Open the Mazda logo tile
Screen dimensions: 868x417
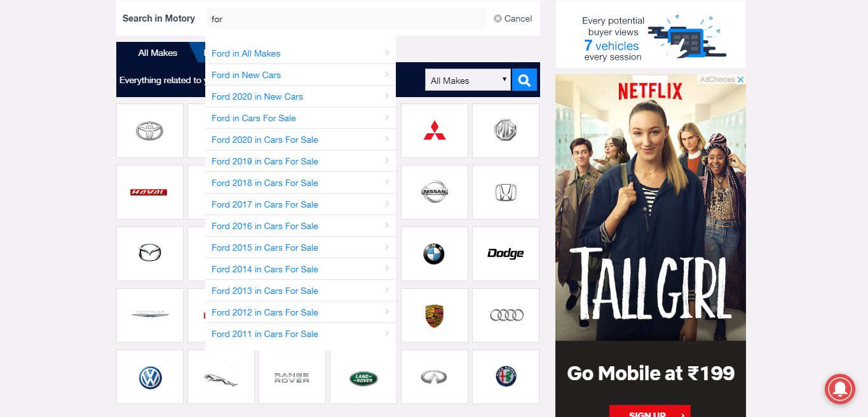tap(150, 254)
